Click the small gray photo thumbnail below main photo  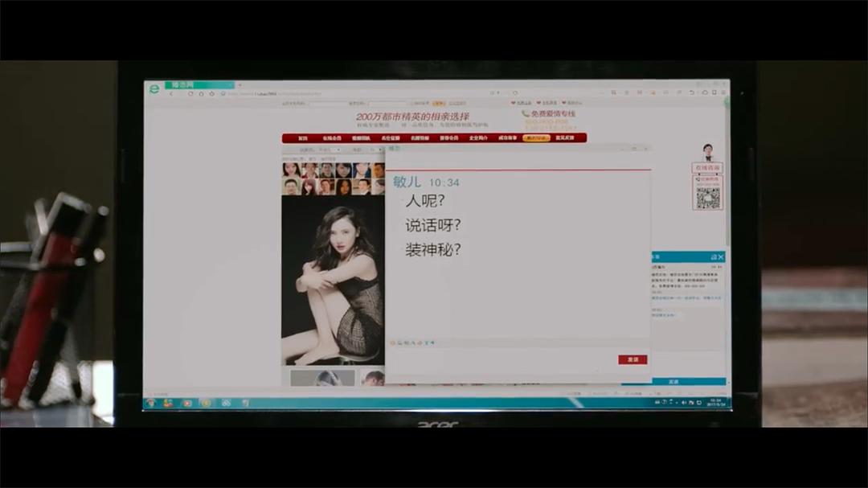coord(322,378)
